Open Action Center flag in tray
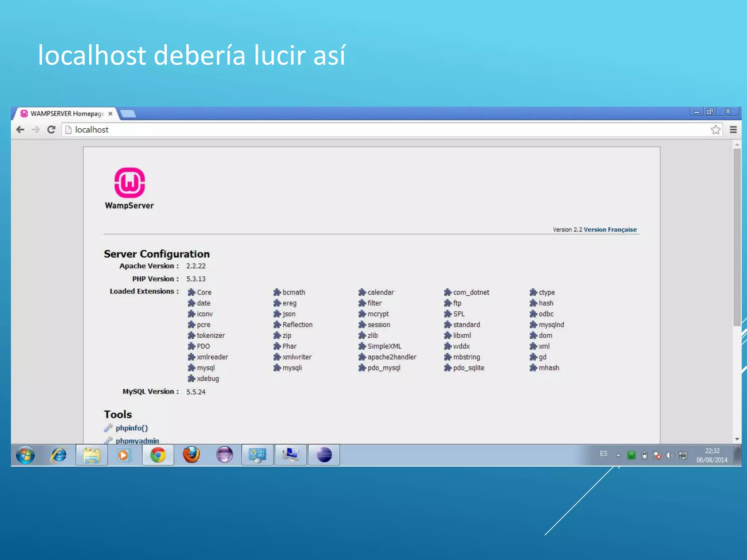This screenshot has width=747, height=560. pyautogui.click(x=657, y=455)
